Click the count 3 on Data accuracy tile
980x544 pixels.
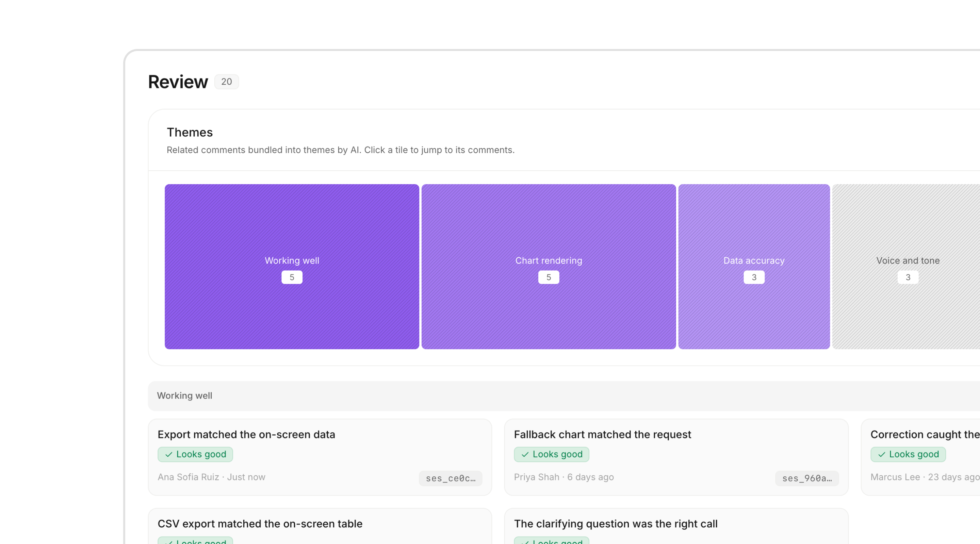[x=754, y=277]
